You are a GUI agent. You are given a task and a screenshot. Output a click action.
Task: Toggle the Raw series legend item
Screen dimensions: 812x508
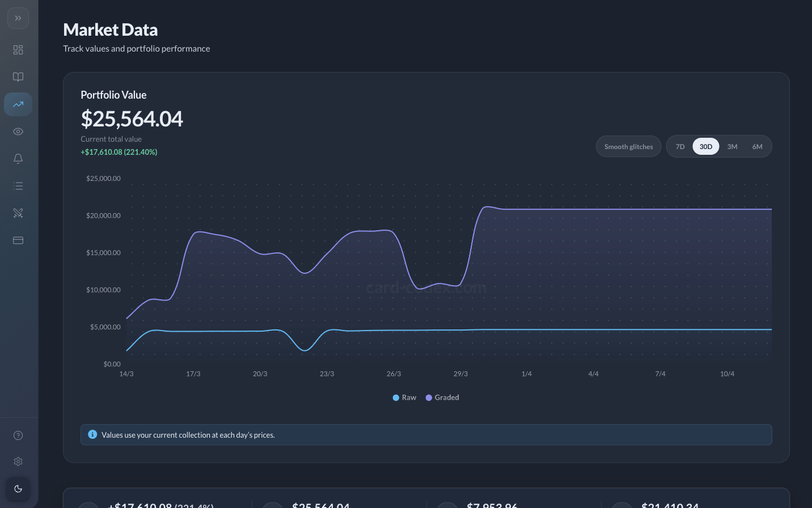(404, 397)
